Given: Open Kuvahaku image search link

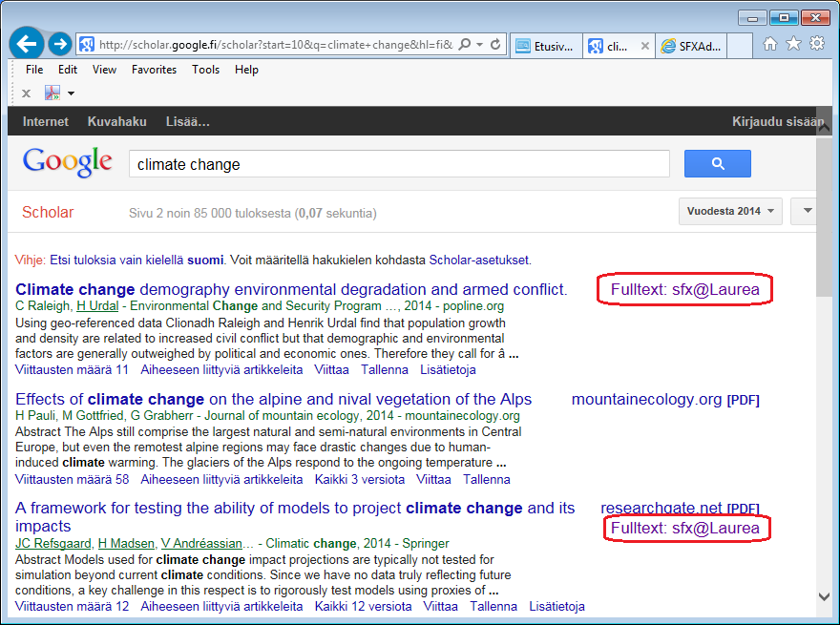Looking at the screenshot, I should click(116, 121).
